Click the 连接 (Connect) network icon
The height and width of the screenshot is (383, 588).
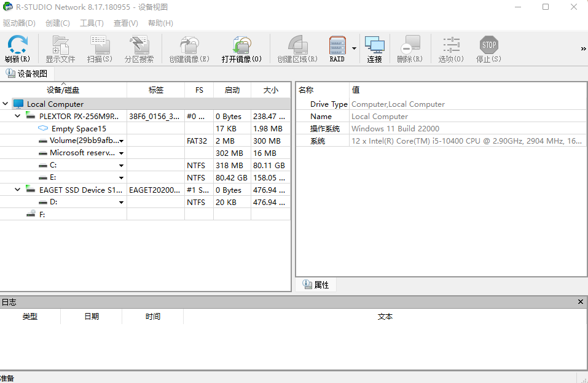(374, 46)
